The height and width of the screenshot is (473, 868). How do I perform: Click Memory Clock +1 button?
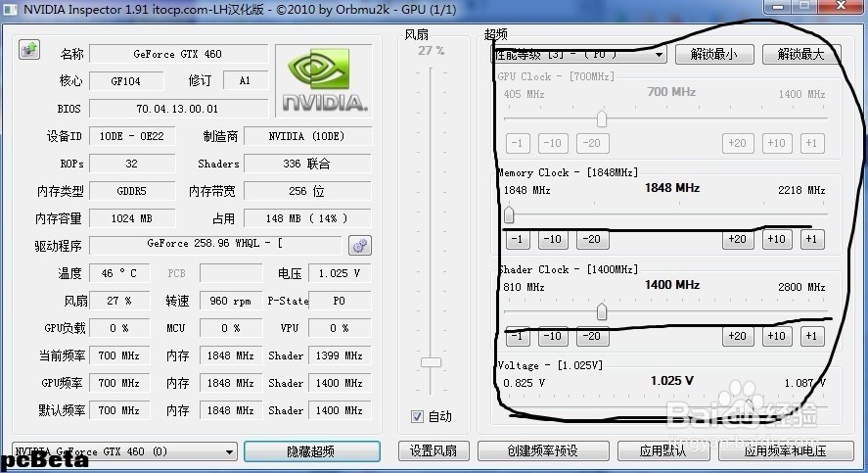[812, 239]
